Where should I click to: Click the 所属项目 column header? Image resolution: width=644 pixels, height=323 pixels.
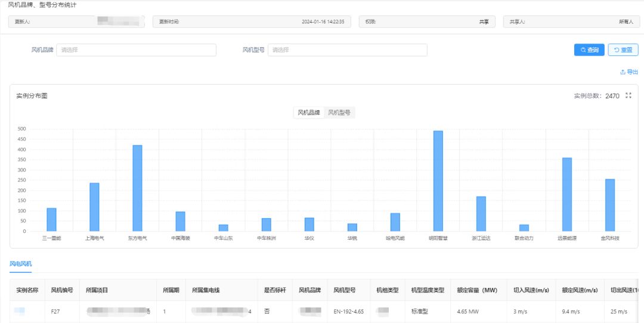(x=118, y=290)
